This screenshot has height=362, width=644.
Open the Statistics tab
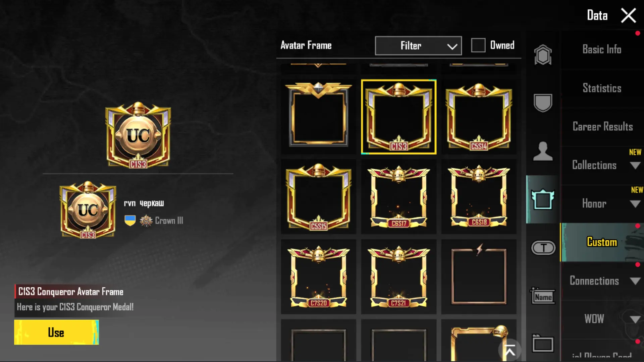coord(602,88)
